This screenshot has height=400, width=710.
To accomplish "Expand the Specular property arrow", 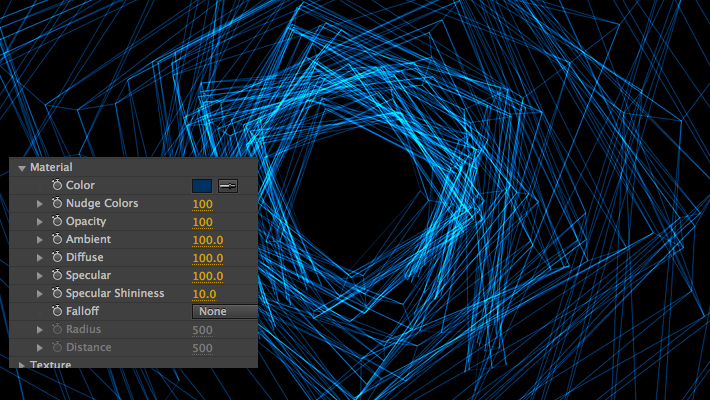I will pos(40,276).
